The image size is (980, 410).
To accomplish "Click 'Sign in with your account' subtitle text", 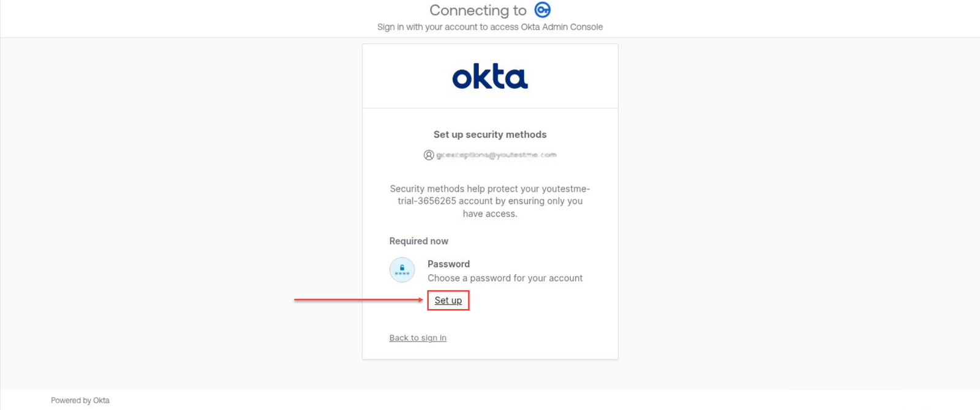I will click(429, 27).
